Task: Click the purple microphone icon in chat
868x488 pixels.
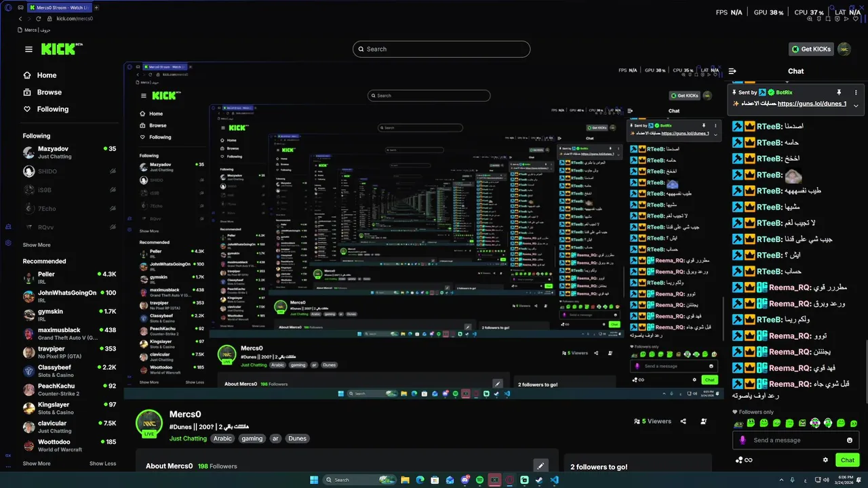Action: coord(743,440)
